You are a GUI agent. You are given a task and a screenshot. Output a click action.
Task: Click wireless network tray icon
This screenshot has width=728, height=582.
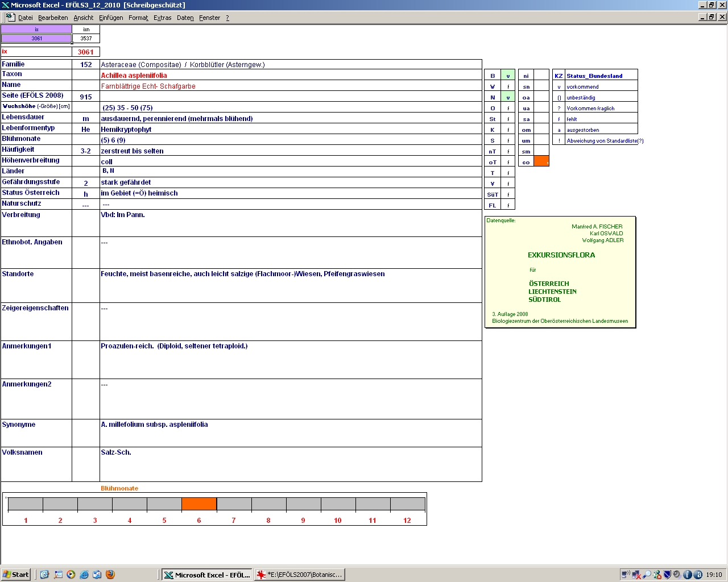626,575
